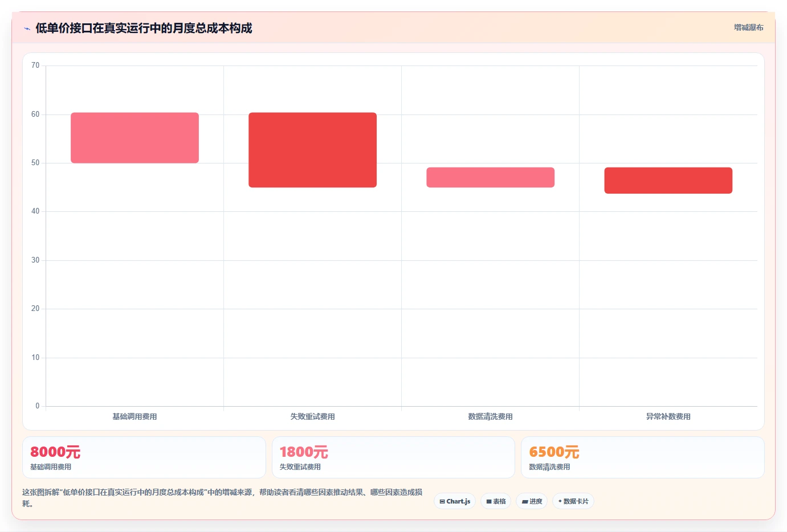This screenshot has width=787, height=532.
Task: Click the y-axis label 50
Action: (x=35, y=163)
